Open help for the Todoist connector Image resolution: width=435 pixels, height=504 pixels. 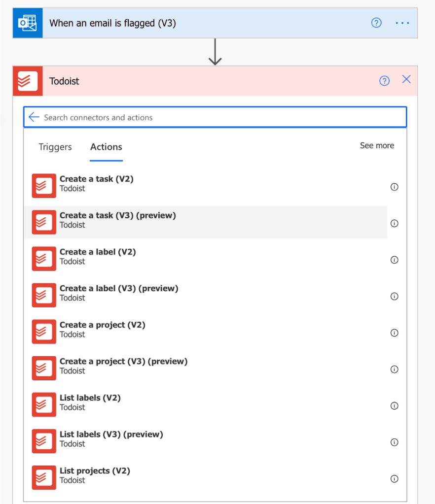point(385,80)
